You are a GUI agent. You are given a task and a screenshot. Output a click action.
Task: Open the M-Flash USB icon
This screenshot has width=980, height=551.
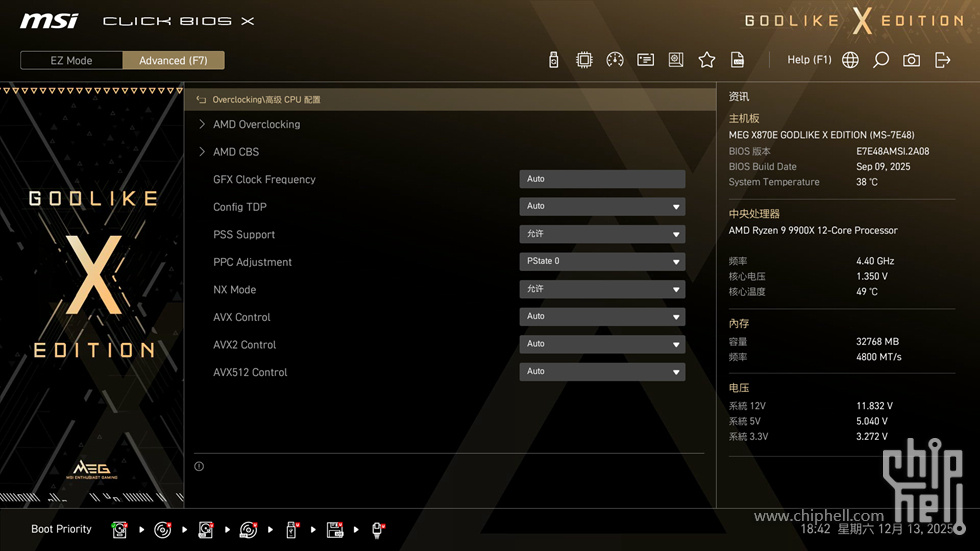point(554,60)
